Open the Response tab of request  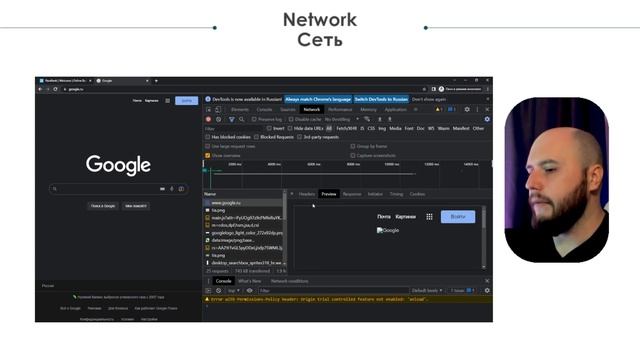point(352,194)
